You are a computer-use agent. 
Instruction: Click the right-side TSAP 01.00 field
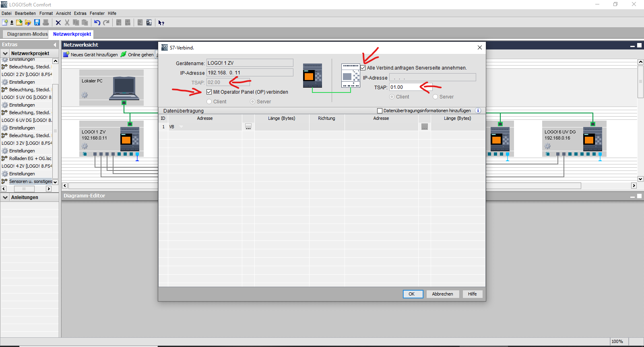pos(411,87)
